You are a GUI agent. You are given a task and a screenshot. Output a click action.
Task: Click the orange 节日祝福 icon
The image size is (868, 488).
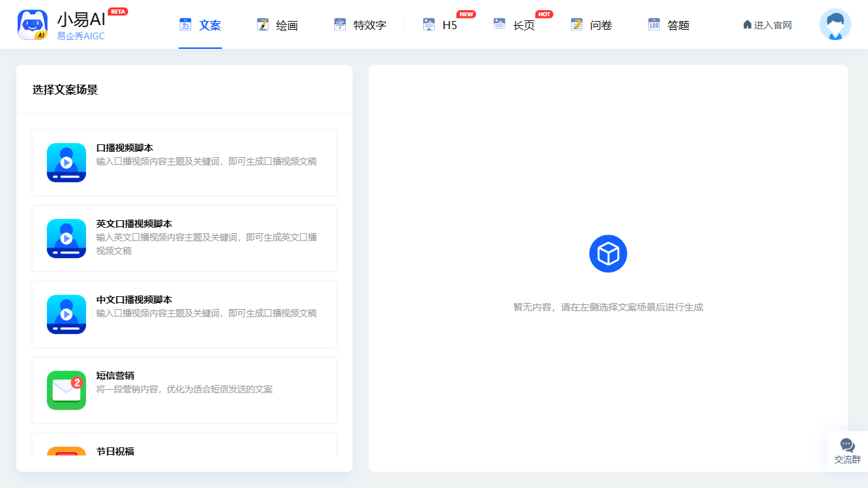coord(66,451)
